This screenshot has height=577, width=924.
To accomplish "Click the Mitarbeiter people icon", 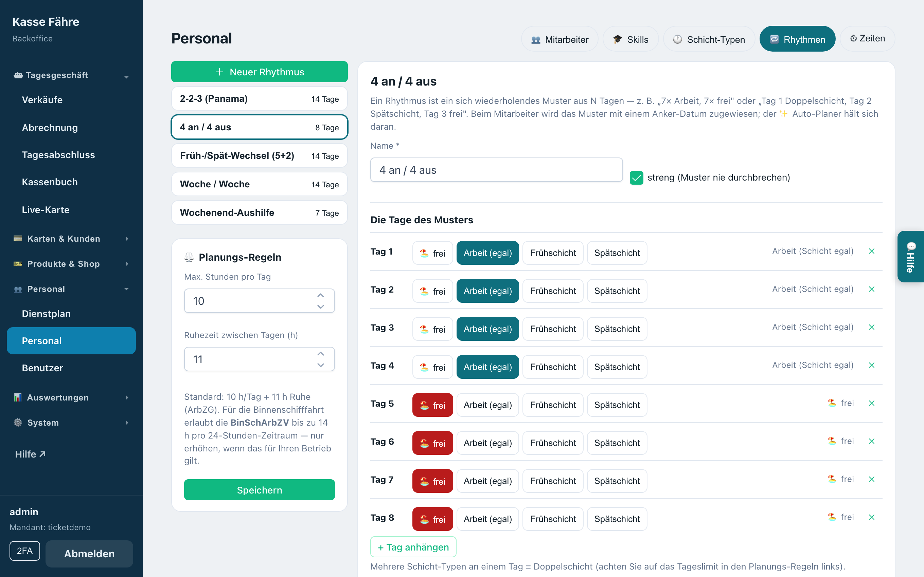I will (x=536, y=40).
